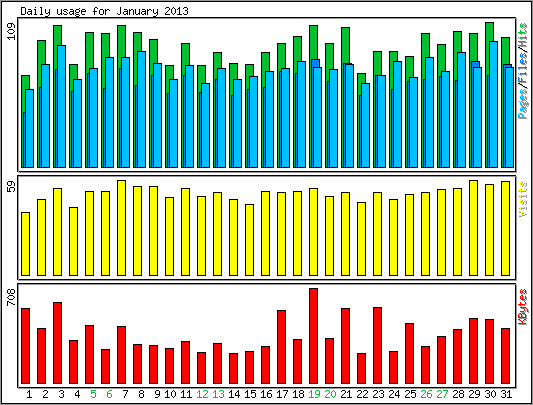Click the yellow Visits bar for day 15

tap(250, 240)
